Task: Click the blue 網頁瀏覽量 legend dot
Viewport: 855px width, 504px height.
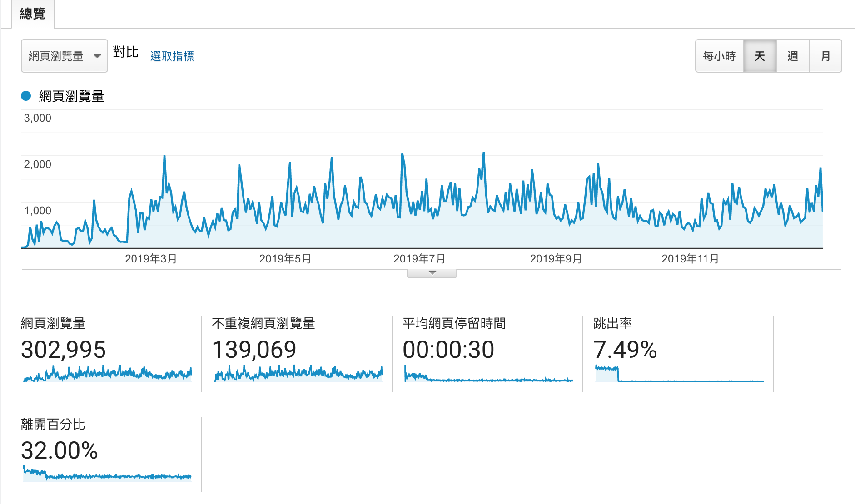Action: click(26, 96)
